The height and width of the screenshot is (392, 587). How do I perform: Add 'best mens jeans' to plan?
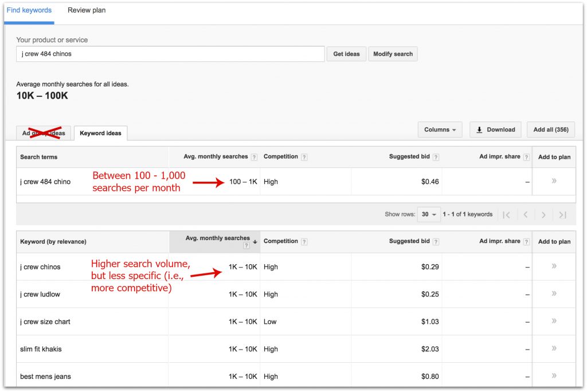tap(554, 375)
